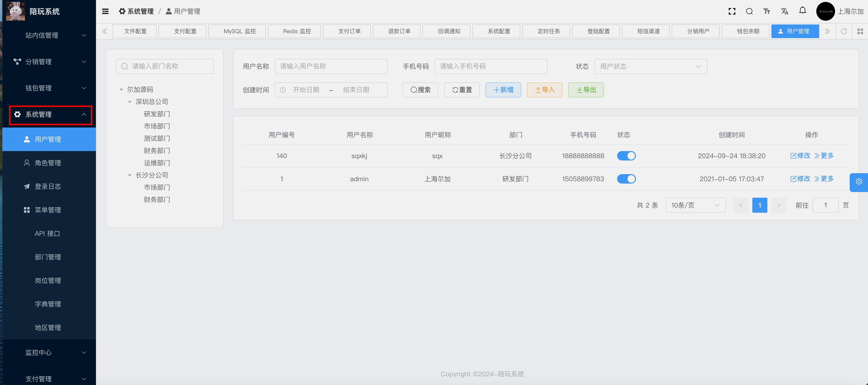Click the 新增 add button
Viewport: 868px width, 385px height.
[503, 90]
